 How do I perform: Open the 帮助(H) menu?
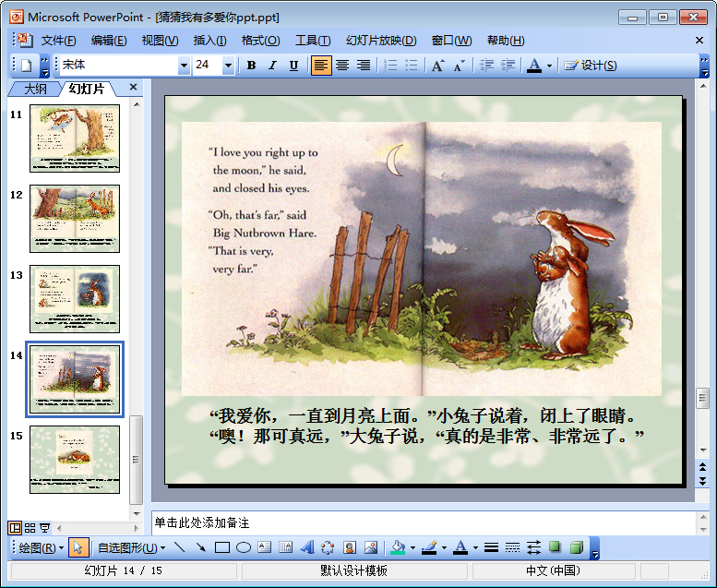(506, 41)
